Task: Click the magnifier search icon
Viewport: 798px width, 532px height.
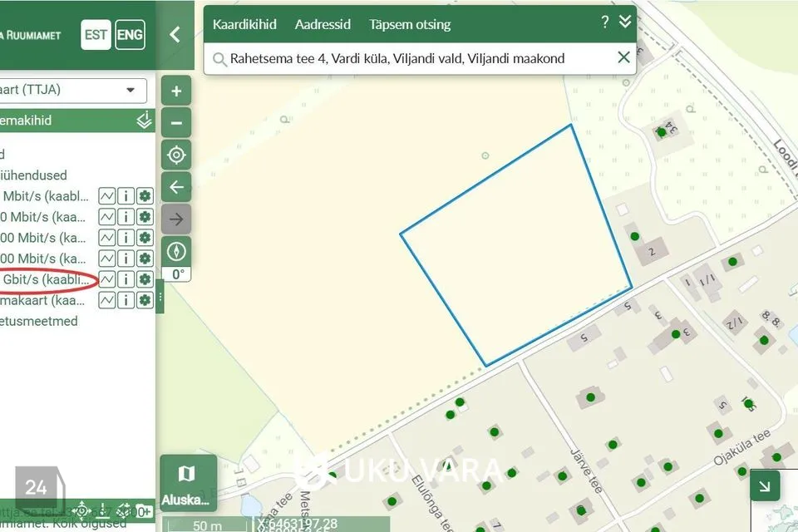Action: (219, 59)
